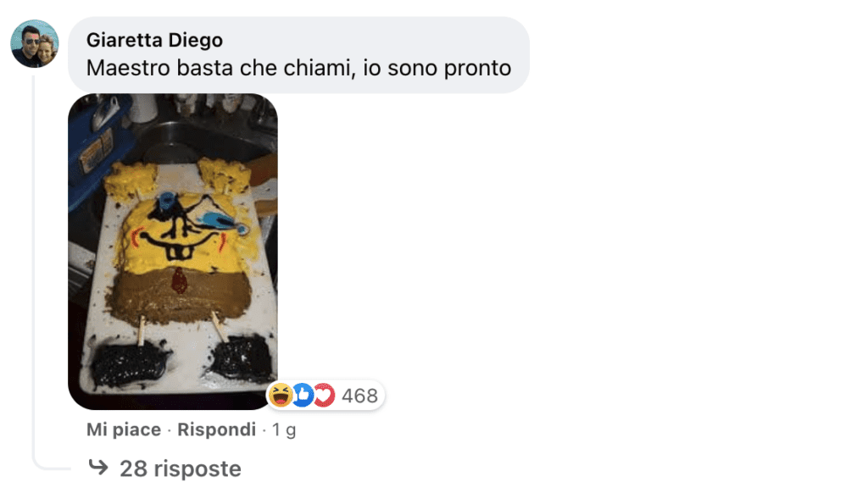Open Giaretta Diego's profile picture avatar

(x=34, y=44)
